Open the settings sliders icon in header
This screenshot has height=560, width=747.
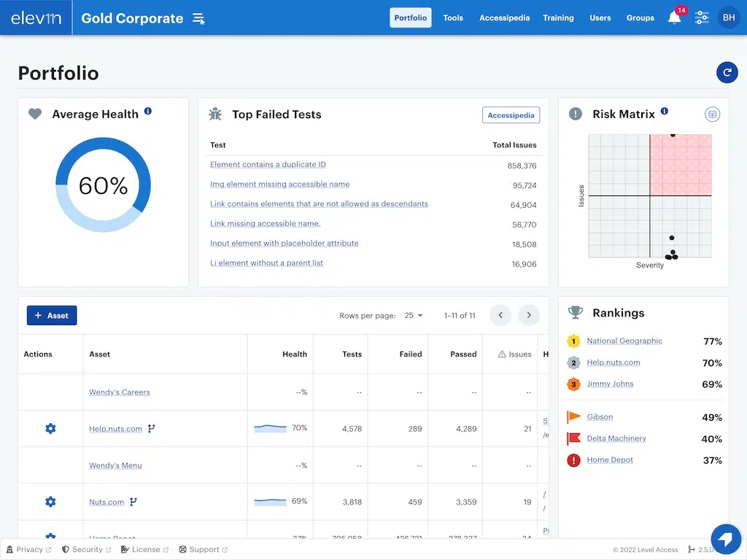click(702, 17)
